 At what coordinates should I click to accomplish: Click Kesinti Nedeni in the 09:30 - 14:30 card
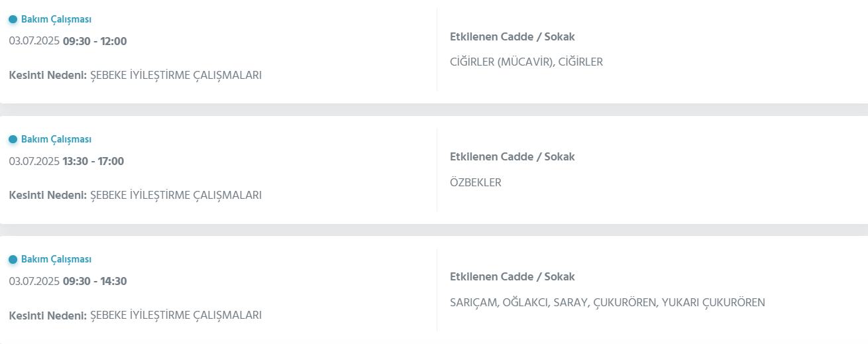pyautogui.click(x=48, y=315)
